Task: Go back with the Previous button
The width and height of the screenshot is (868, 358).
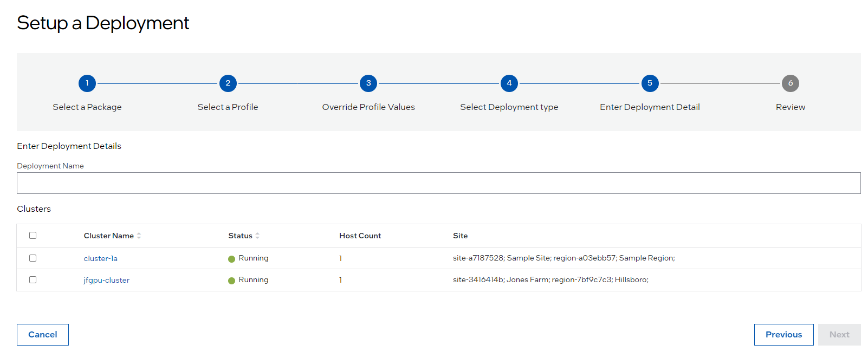Action: 783,335
